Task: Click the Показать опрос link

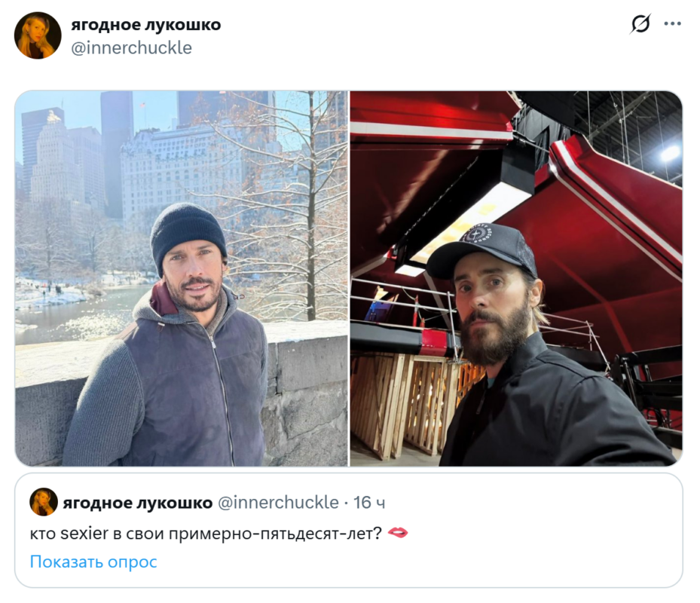Action: pyautogui.click(x=93, y=562)
